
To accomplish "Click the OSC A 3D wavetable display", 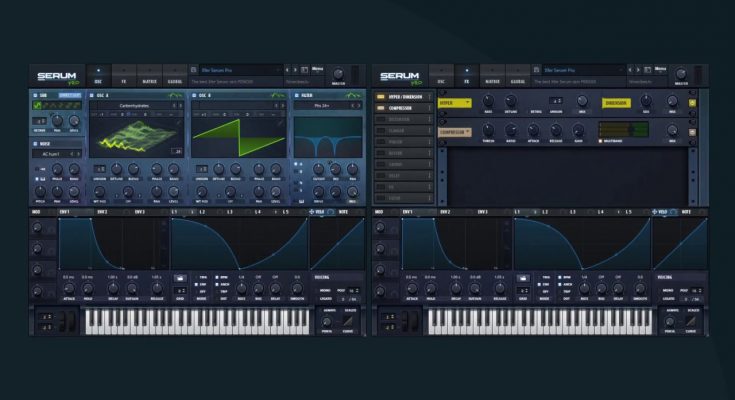I will (x=136, y=137).
